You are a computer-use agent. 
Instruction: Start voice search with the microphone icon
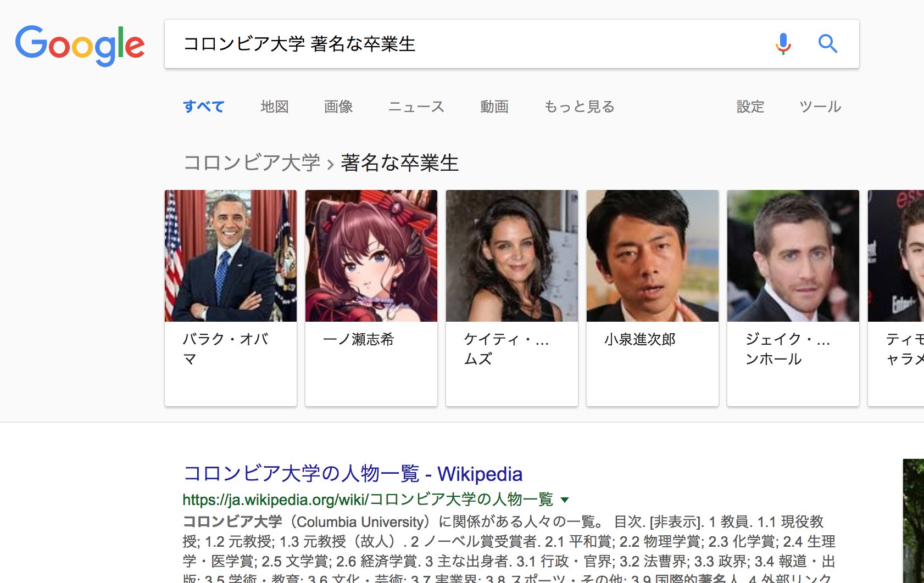783,44
